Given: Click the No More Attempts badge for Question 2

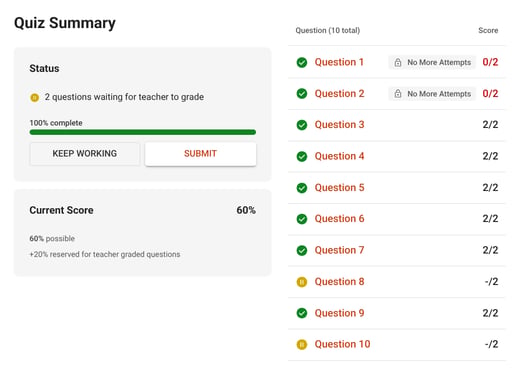Looking at the screenshot, I should click(432, 94).
